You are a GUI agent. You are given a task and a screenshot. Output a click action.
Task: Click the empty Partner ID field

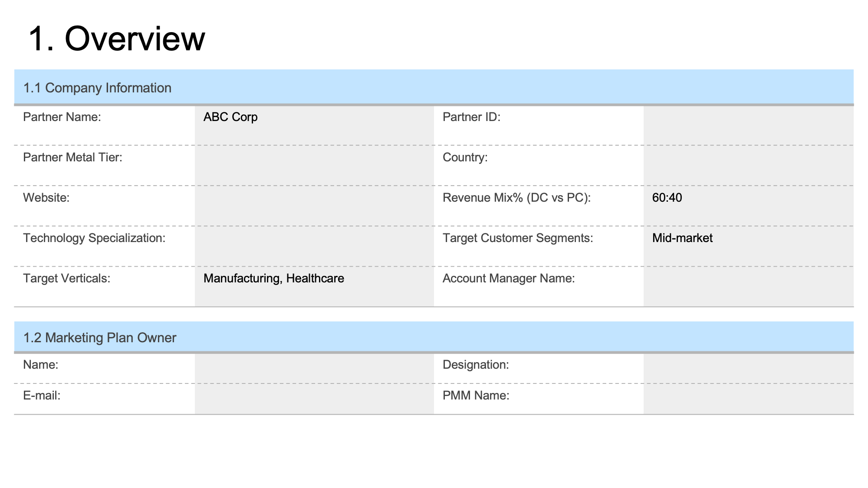click(748, 125)
